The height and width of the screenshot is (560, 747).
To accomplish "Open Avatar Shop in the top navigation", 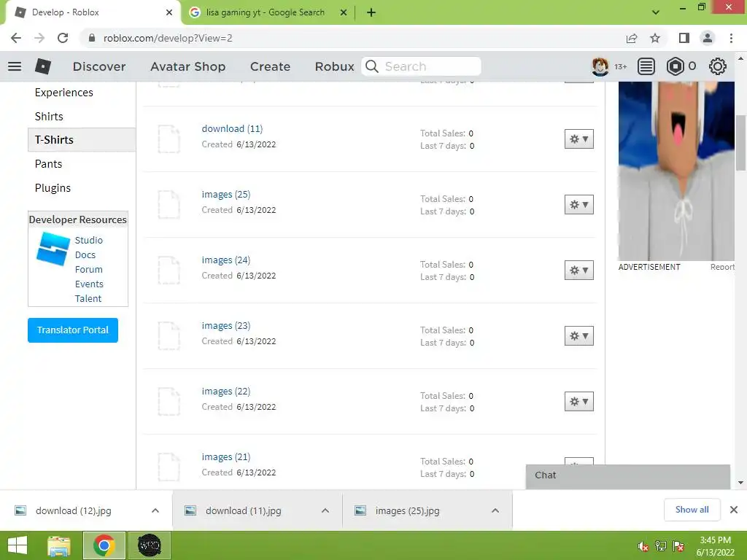I will (x=187, y=66).
